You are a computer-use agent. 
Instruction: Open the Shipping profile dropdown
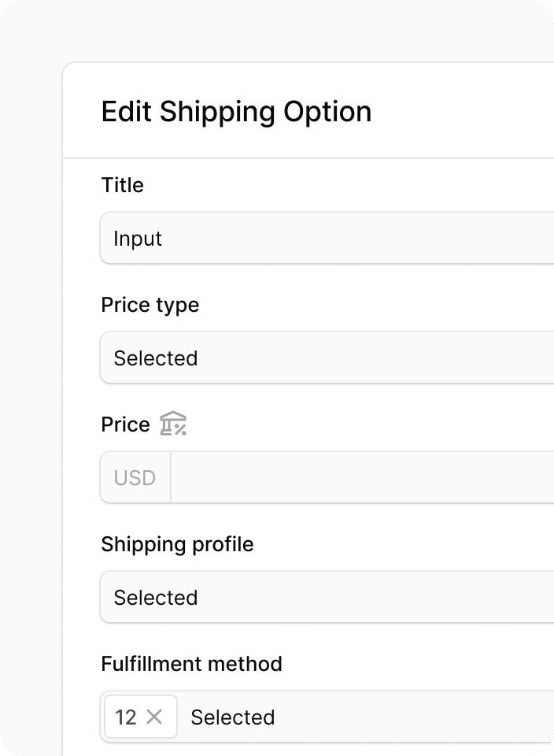327,598
